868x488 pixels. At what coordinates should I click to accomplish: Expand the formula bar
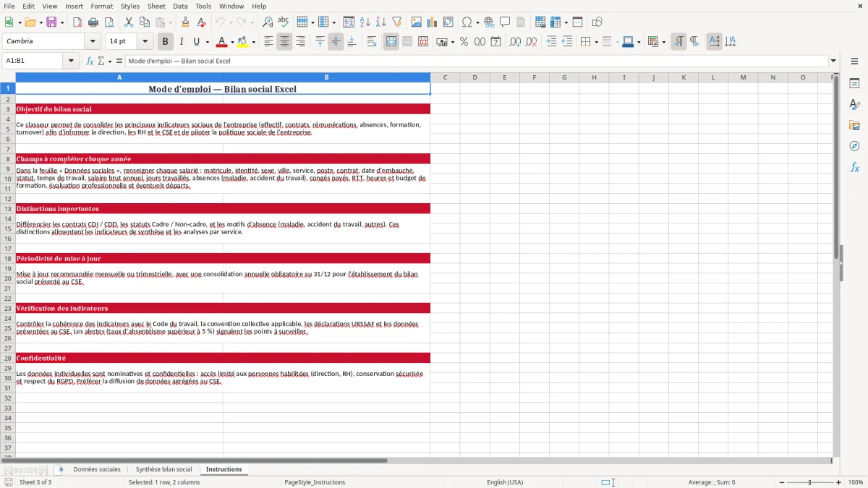click(833, 61)
